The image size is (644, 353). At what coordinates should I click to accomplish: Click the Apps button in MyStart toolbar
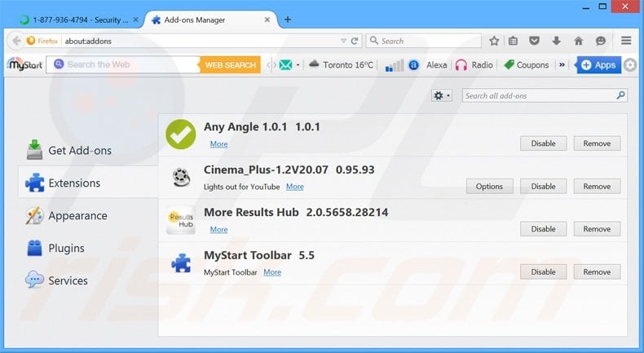599,64
